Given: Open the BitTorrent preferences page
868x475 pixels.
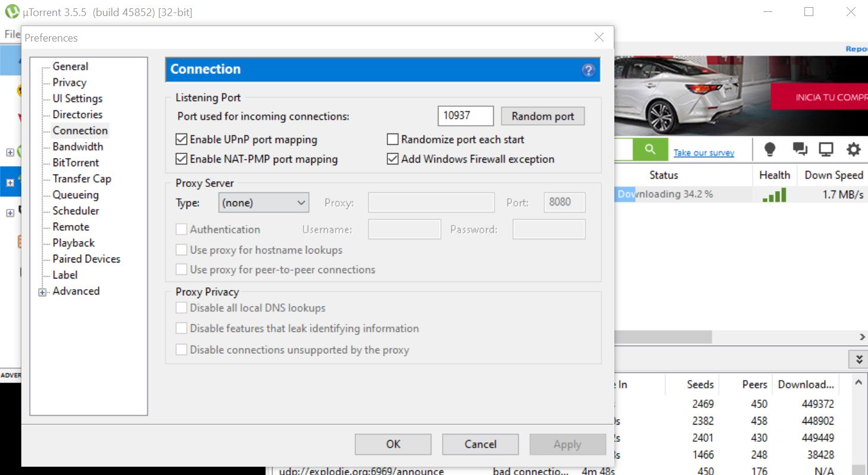Looking at the screenshot, I should pyautogui.click(x=75, y=163).
